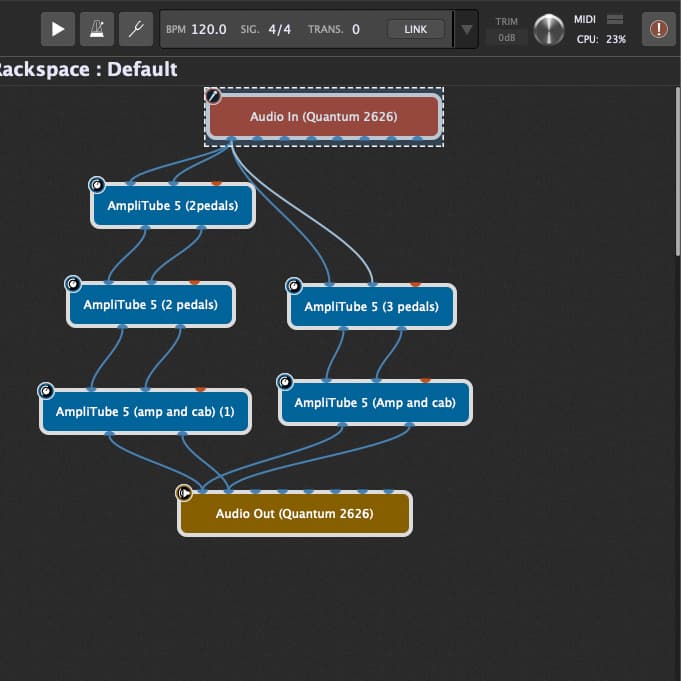Viewport: 681px width, 681px height.
Task: Click the transpose value 0
Action: [356, 30]
